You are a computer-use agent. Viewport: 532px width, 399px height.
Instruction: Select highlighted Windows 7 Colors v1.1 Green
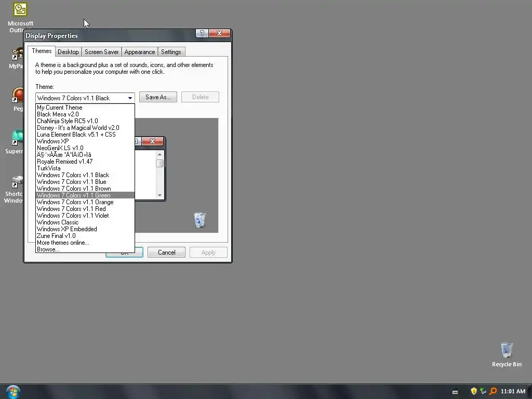coord(85,195)
